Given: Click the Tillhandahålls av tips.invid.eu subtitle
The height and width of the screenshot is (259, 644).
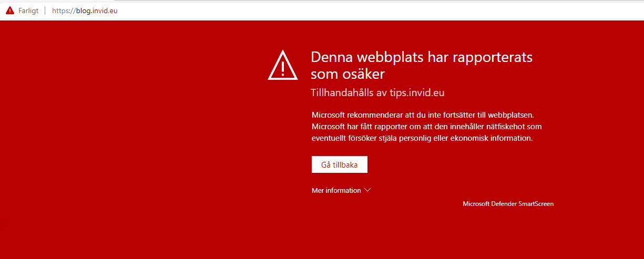Looking at the screenshot, I should tap(378, 93).
